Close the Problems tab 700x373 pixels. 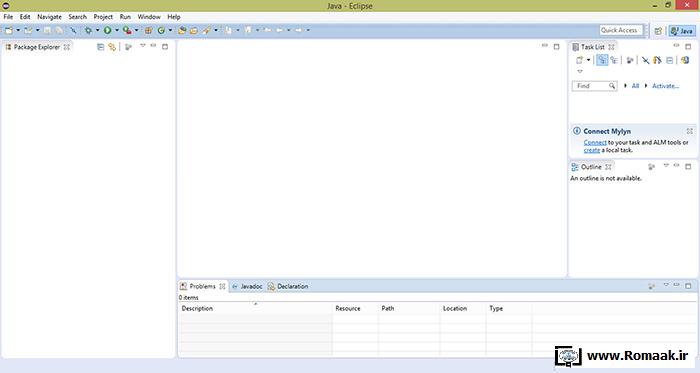222,286
